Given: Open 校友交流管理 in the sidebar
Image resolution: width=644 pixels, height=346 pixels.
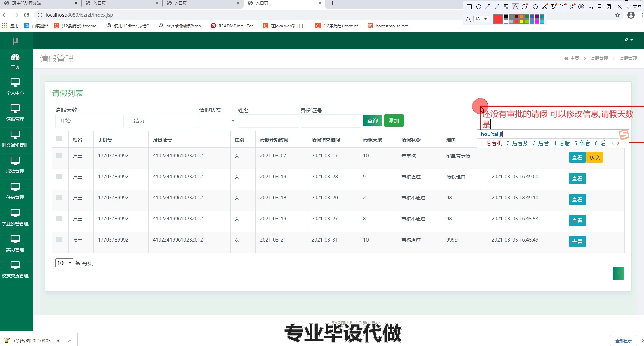Looking at the screenshot, I should 15,270.
